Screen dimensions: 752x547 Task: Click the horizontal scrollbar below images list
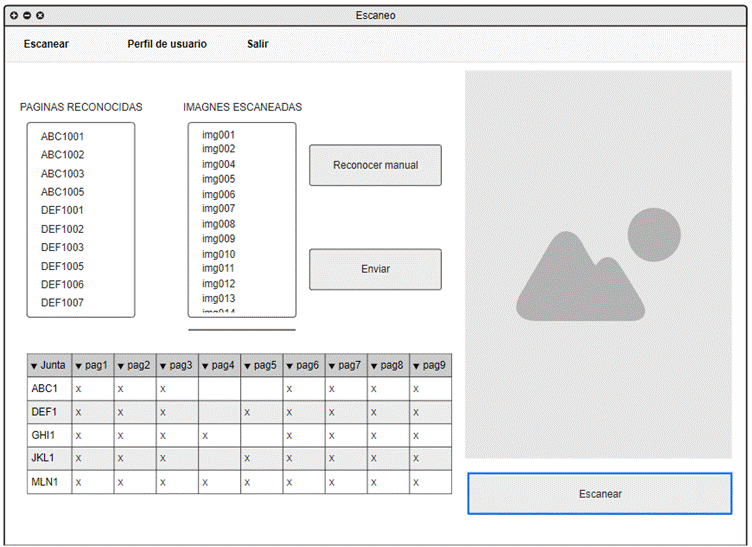click(241, 329)
